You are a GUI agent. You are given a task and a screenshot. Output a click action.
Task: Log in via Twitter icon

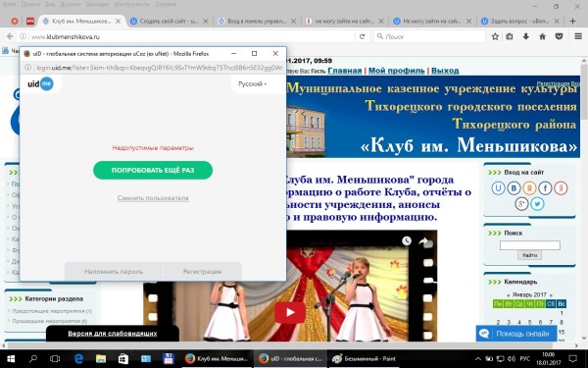(x=537, y=204)
